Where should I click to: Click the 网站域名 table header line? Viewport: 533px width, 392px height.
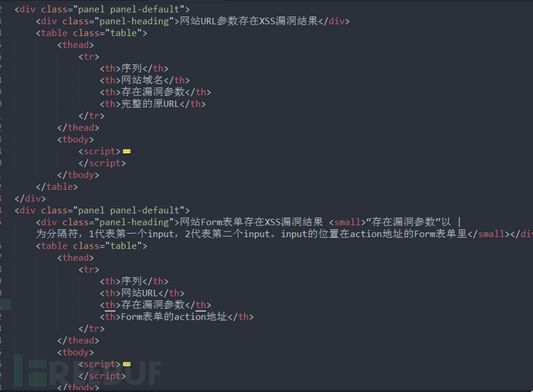144,80
